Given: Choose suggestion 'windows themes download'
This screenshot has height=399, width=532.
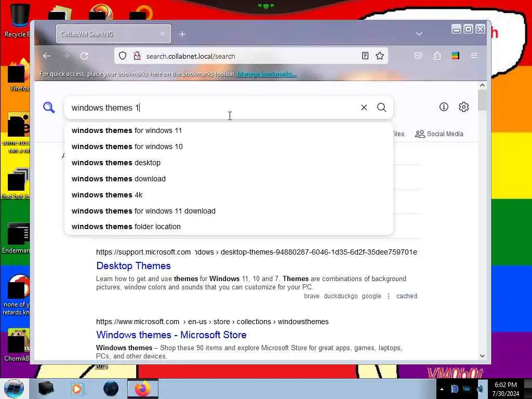Looking at the screenshot, I should coord(229,179).
